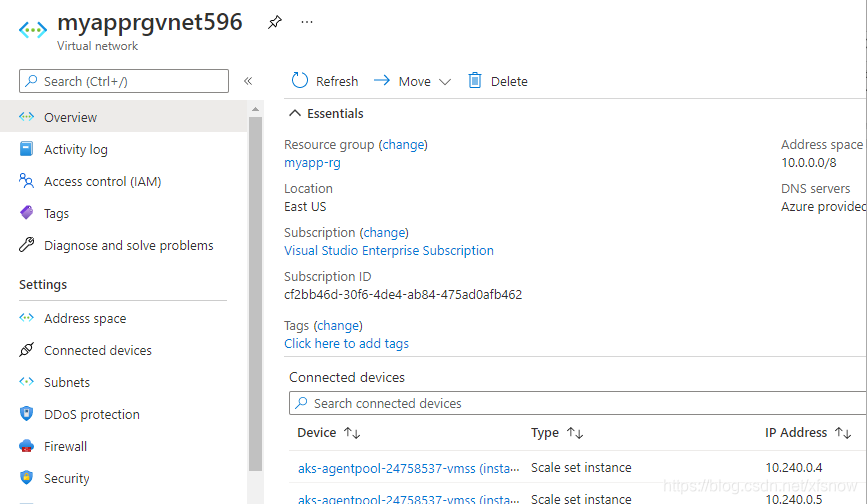Select the East US location value
The width and height of the screenshot is (867, 504).
coord(305,207)
